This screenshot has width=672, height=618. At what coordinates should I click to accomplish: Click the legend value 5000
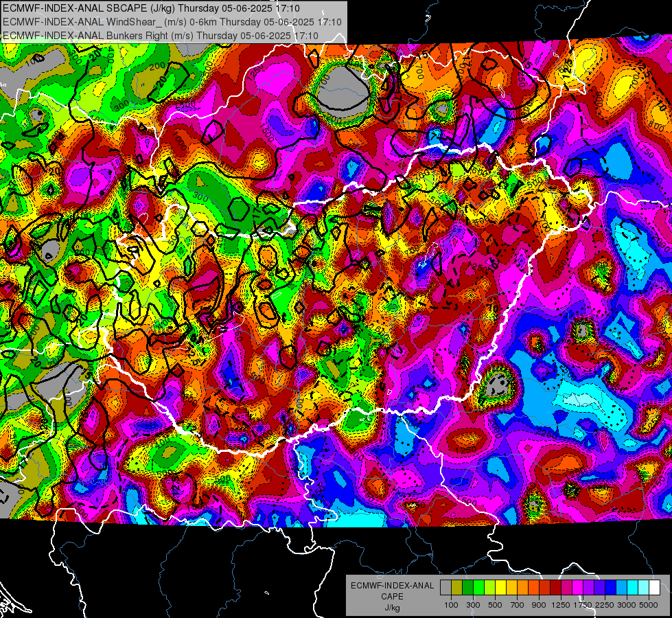point(649,605)
